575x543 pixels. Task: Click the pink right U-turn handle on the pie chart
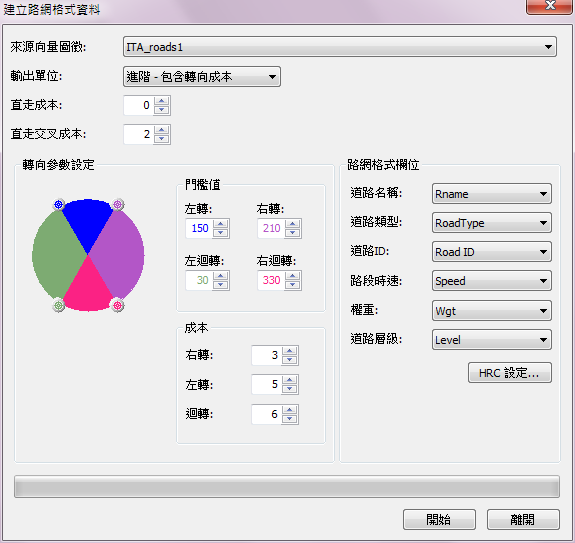[x=117, y=305]
